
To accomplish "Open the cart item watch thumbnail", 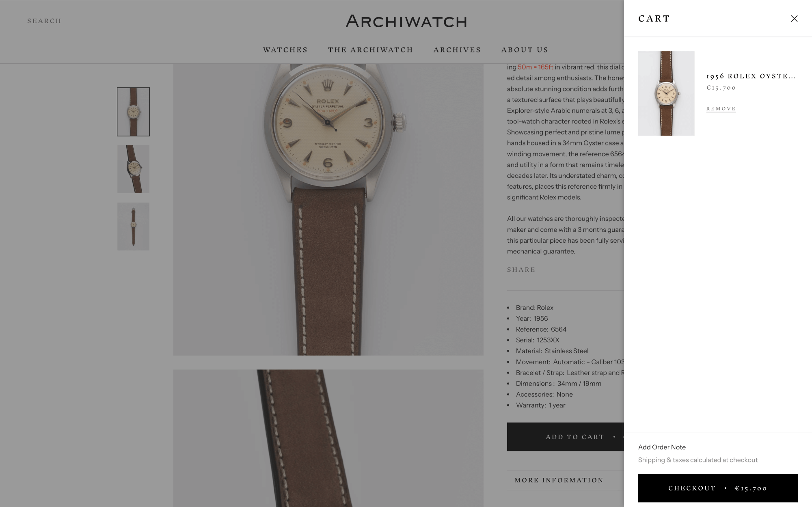I will [666, 93].
